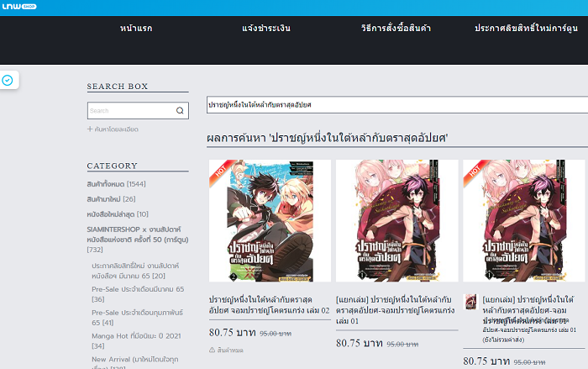Click the (ยังไม่รวมค่าส่ง) note on third product

(x=503, y=340)
